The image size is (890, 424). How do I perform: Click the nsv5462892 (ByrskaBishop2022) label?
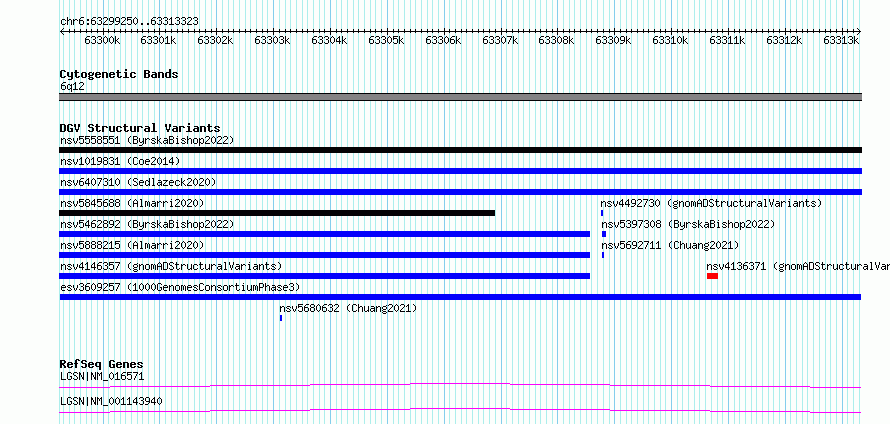[x=147, y=224]
